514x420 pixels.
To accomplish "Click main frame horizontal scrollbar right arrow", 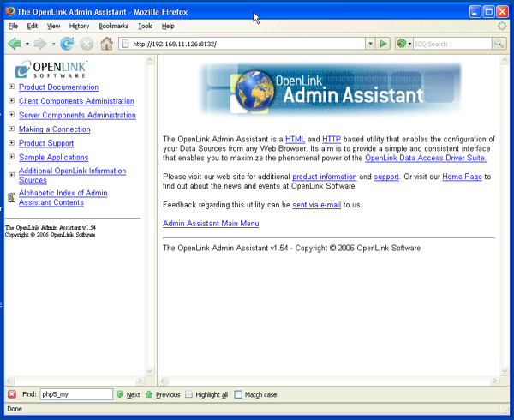I will click(x=494, y=381).
